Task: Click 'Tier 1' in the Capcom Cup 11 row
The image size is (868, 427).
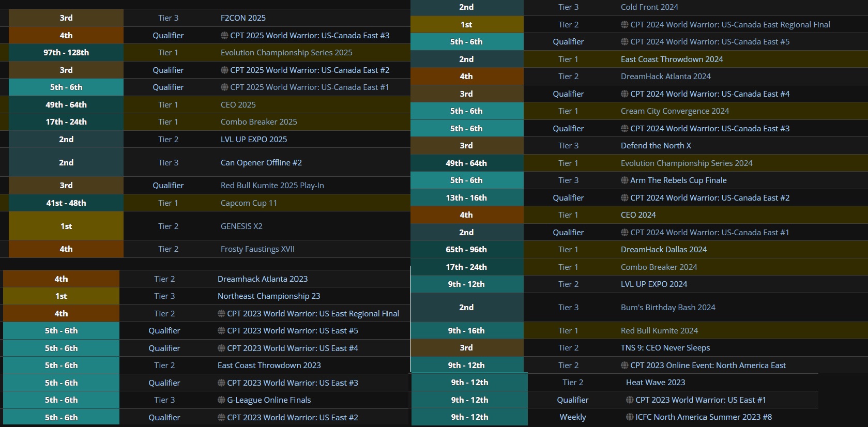Action: tap(168, 203)
